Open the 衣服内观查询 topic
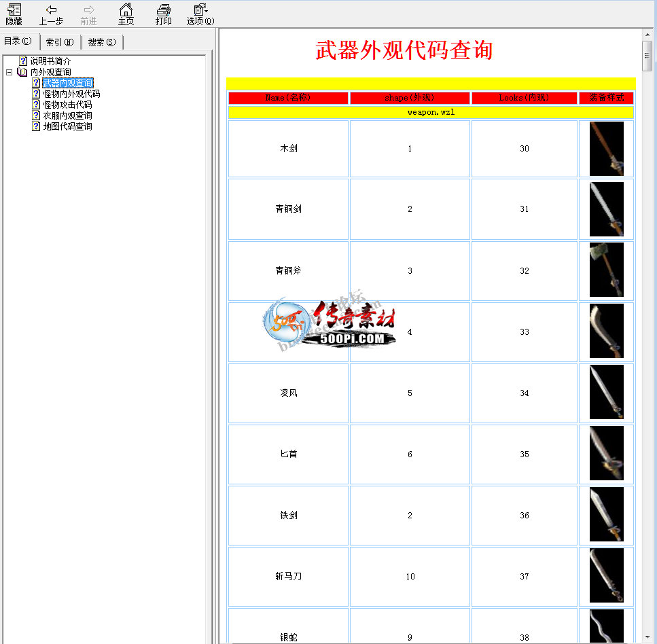Screen dimensions: 657x644 [67, 115]
